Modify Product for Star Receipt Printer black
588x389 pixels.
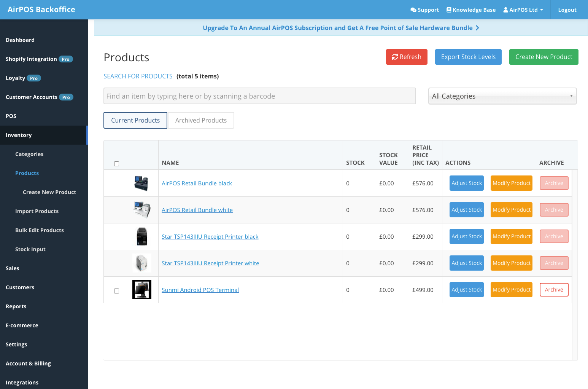tap(512, 236)
